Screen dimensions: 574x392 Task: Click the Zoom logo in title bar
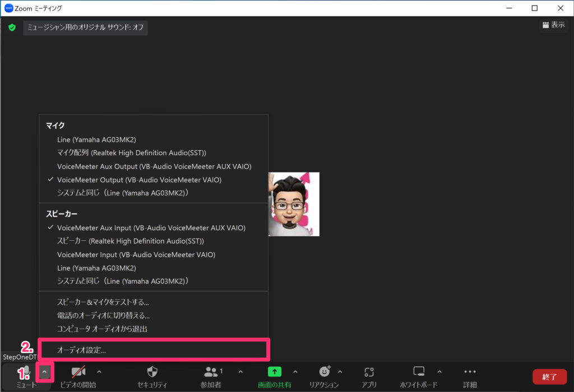point(9,8)
